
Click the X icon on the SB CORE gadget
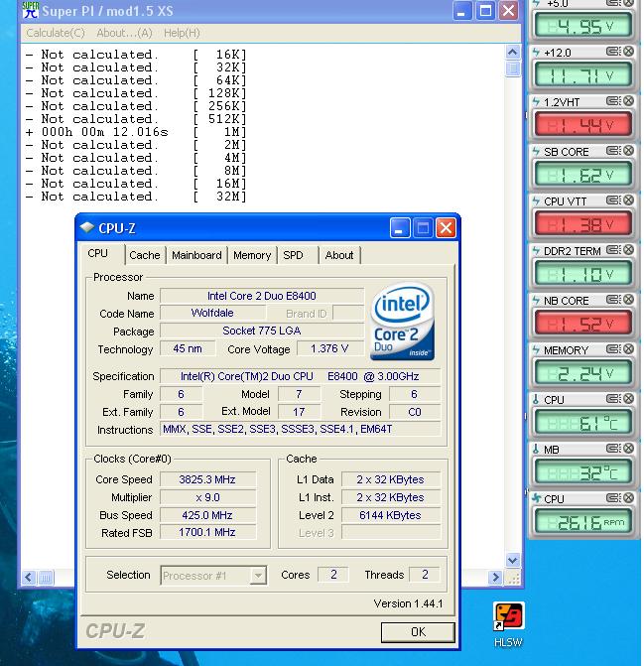[629, 151]
